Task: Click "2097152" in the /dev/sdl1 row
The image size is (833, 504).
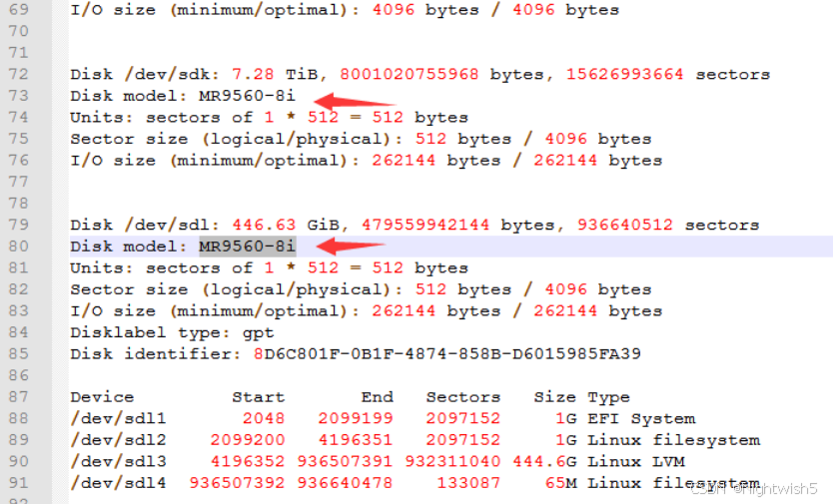Action: [x=463, y=418]
